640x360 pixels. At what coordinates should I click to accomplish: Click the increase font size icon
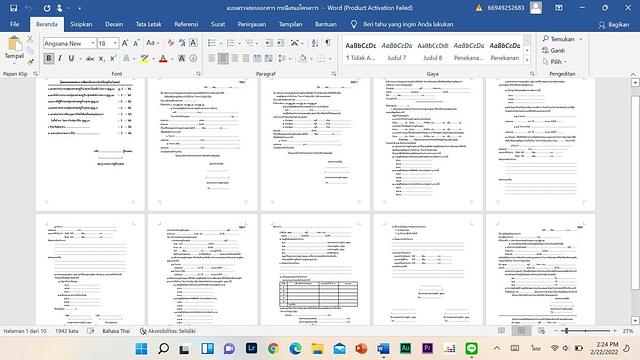[125, 43]
